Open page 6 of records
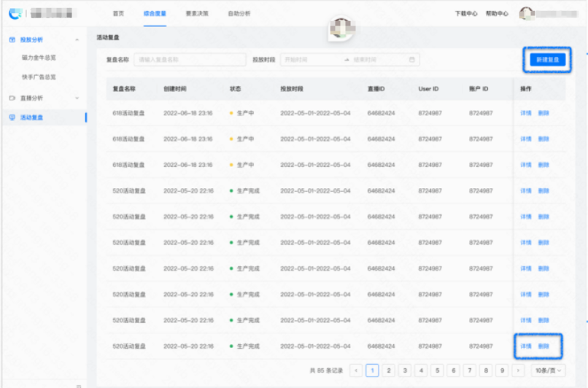Screen dimensions: 588x388 pos(453,370)
